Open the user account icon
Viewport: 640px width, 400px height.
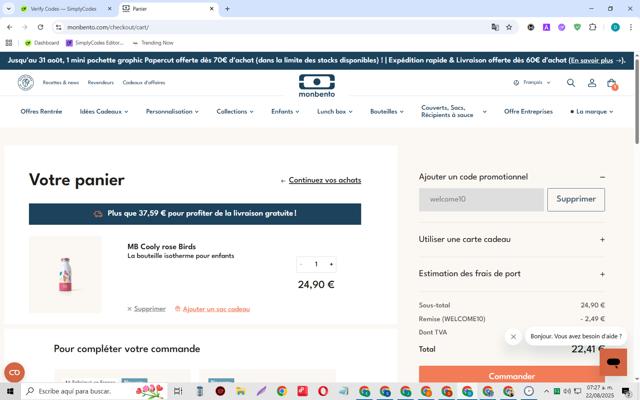(x=591, y=83)
